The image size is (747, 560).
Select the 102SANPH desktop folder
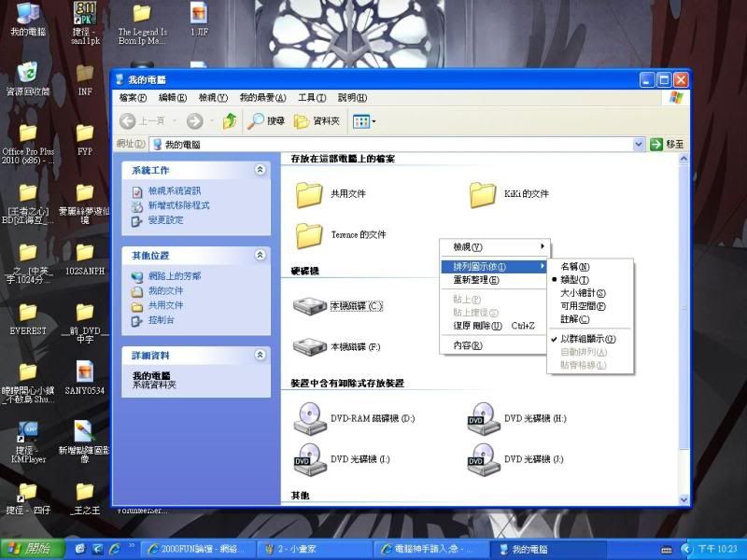[85, 260]
